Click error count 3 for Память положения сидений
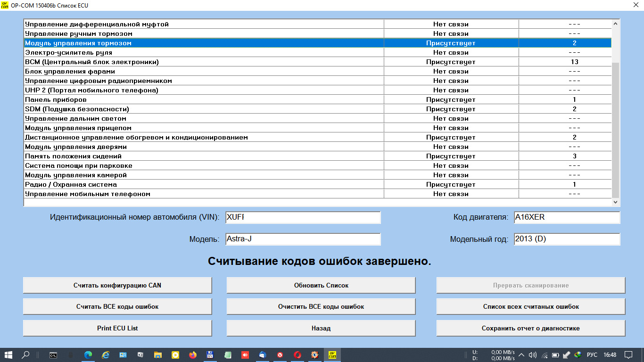Image resolution: width=644 pixels, height=362 pixels. 575,156
